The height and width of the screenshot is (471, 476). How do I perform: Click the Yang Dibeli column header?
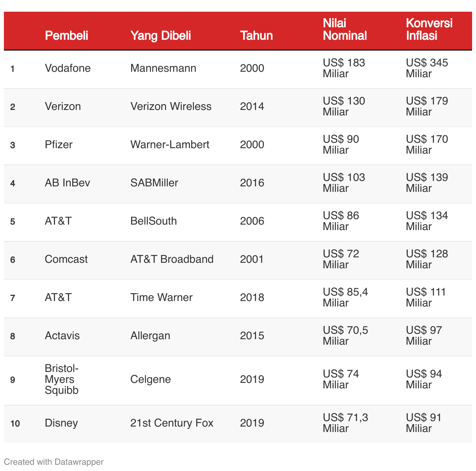160,35
